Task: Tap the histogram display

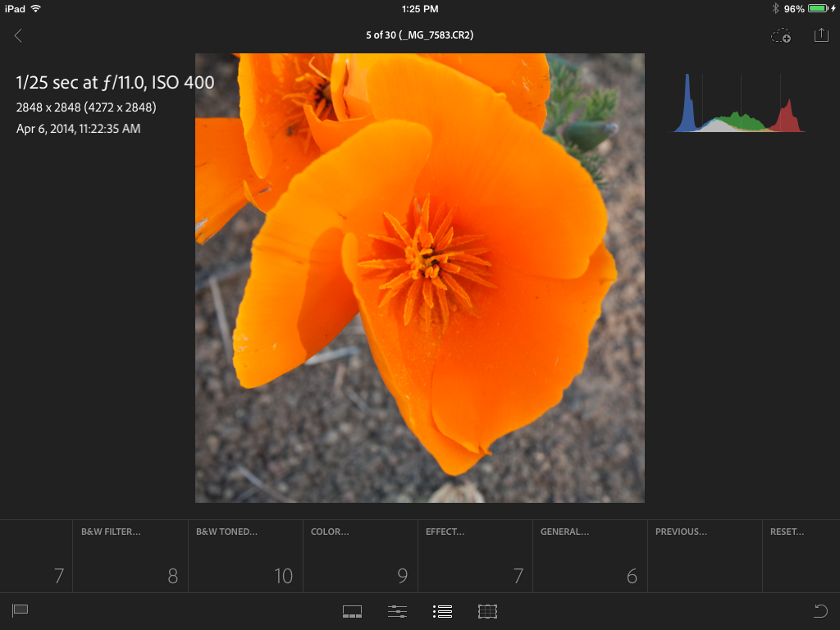Action: click(739, 104)
